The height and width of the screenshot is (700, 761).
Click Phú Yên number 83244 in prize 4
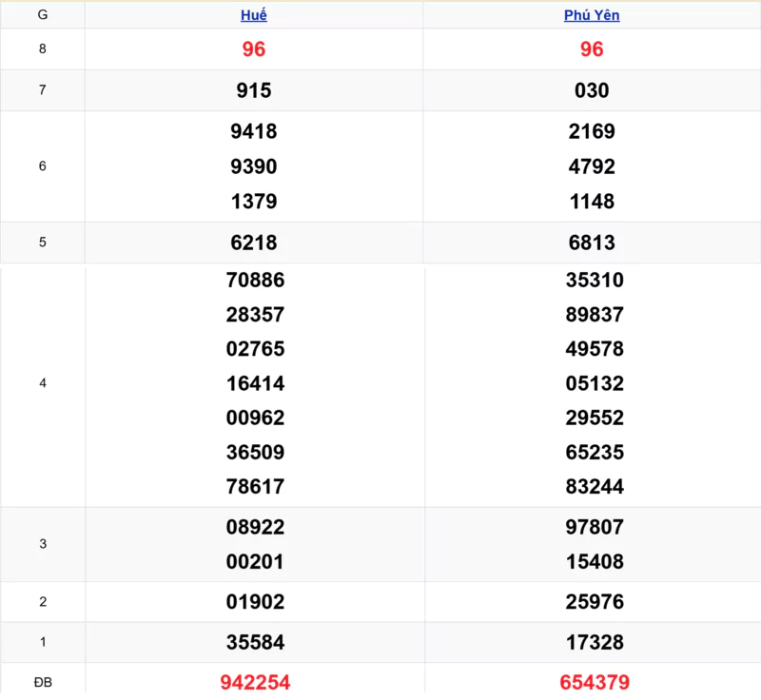point(595,486)
